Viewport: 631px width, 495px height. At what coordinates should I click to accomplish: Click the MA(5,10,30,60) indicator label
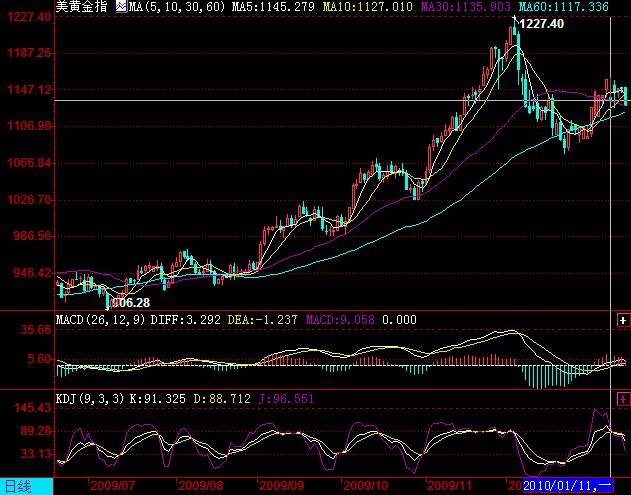click(177, 7)
